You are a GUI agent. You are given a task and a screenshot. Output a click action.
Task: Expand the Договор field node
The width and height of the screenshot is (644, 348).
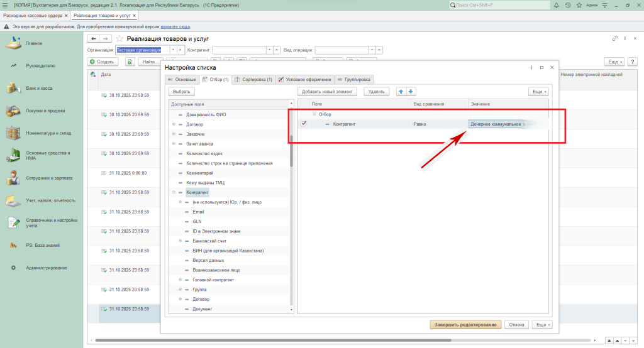click(174, 124)
